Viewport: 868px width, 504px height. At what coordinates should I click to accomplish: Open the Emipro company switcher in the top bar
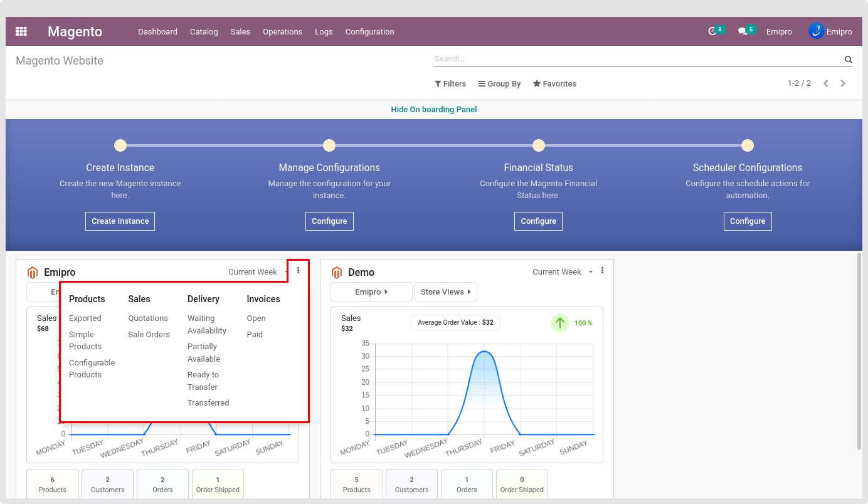(779, 31)
